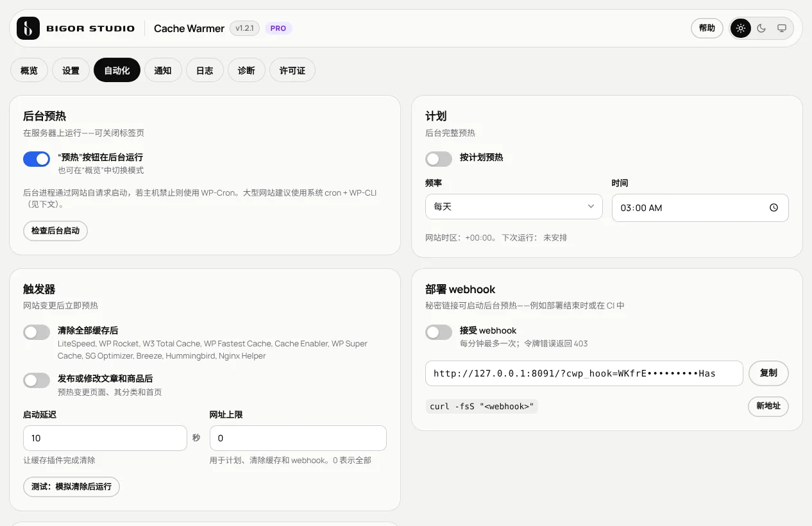Click the curl -fsS "<webhook>" code snippet
This screenshot has height=526, width=812.
tap(481, 406)
